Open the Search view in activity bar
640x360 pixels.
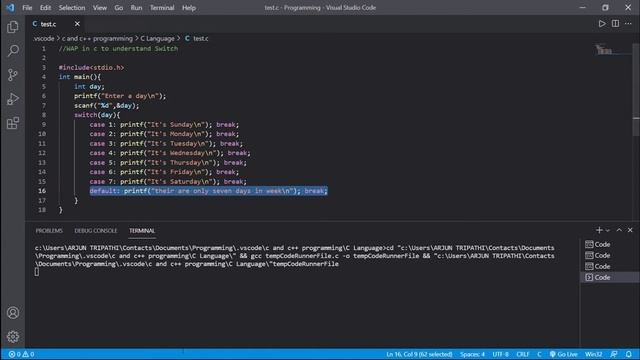pyautogui.click(x=13, y=51)
